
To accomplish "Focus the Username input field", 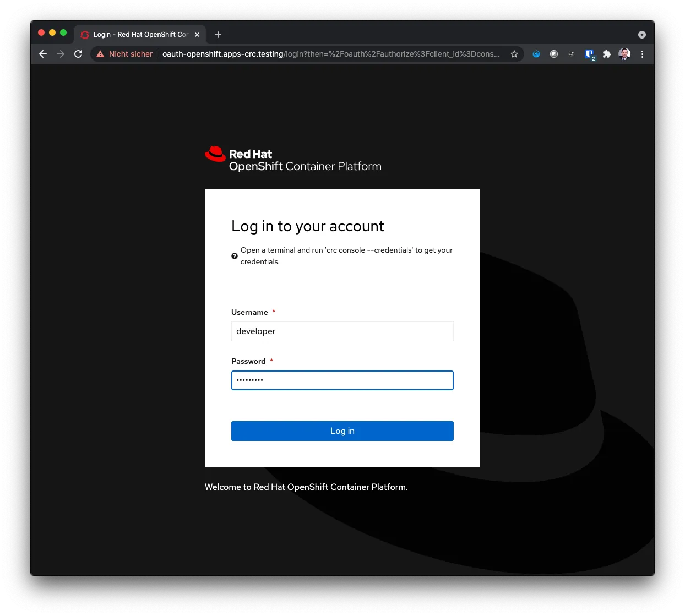I will 342,331.
